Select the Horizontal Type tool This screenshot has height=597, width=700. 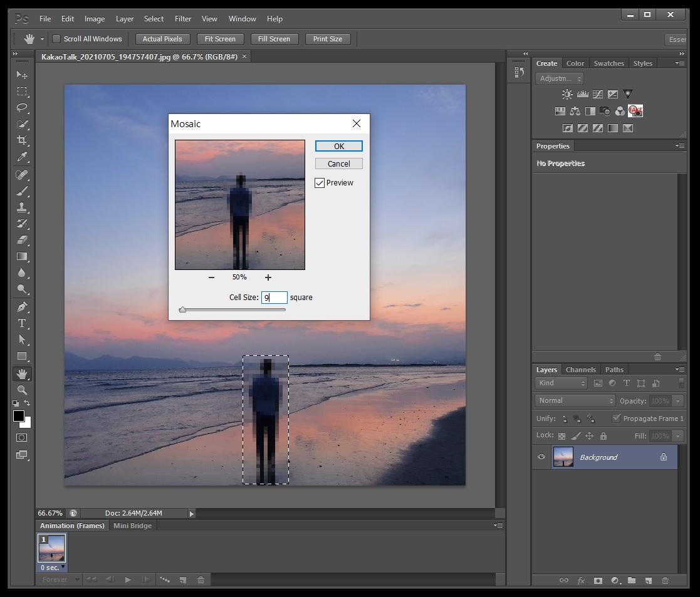click(22, 323)
